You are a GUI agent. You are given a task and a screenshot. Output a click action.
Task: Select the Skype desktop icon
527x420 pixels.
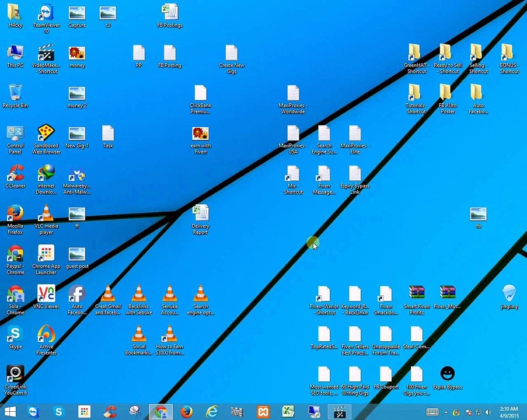click(x=15, y=337)
